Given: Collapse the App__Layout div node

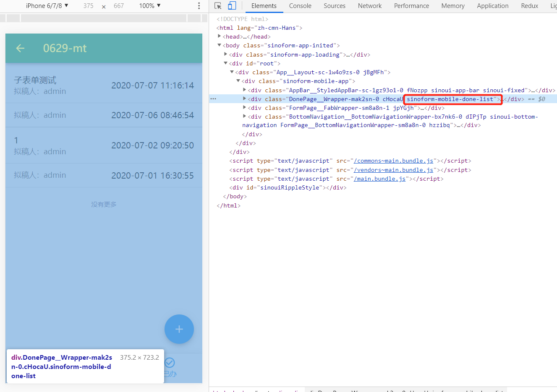Looking at the screenshot, I should [232, 72].
